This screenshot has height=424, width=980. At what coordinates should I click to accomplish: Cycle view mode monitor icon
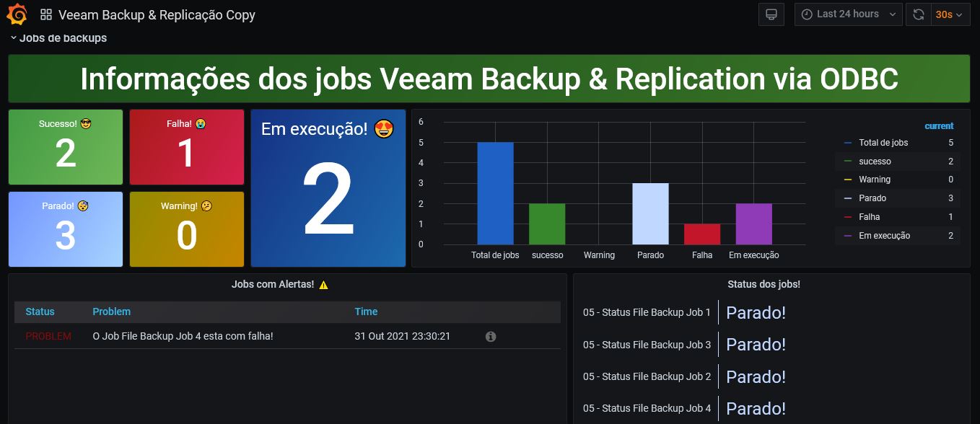pos(771,14)
